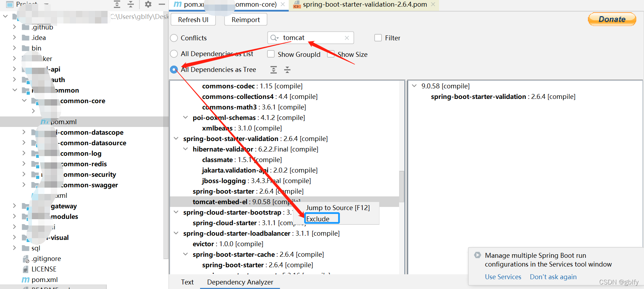The height and width of the screenshot is (289, 644).
Task: Close the spring-boot-starter-validation pom tab
Action: (x=433, y=5)
